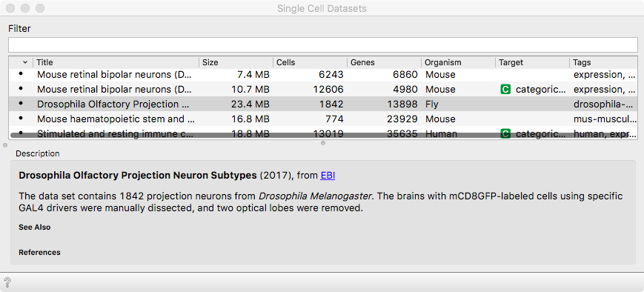Click the bullet marker in Drosophila row

(21, 103)
